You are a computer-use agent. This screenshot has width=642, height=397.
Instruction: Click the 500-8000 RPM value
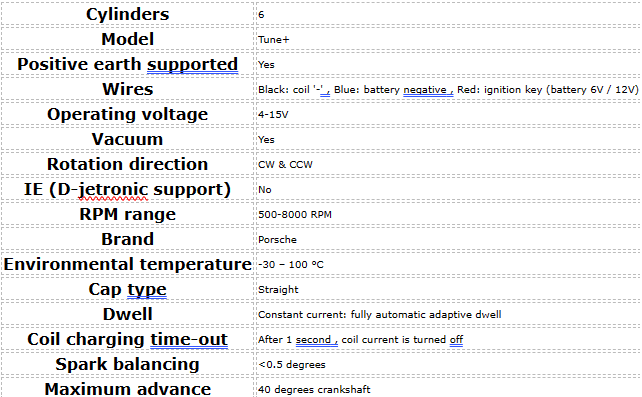tap(295, 214)
